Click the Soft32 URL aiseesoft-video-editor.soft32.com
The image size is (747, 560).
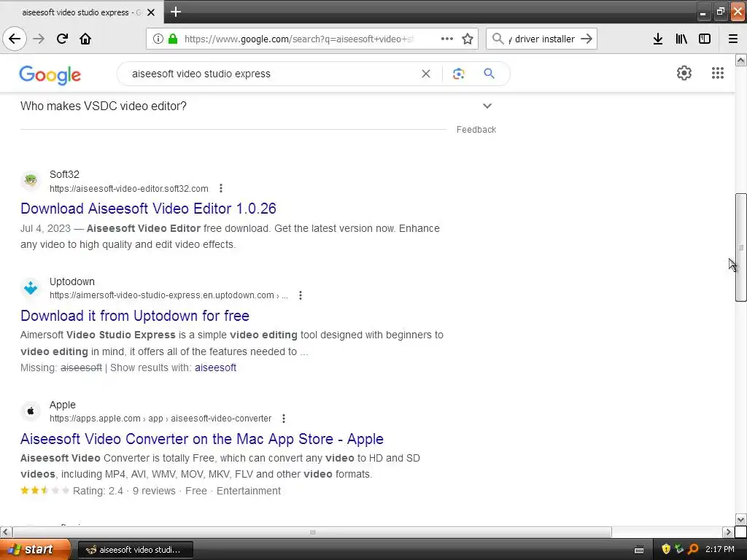(x=128, y=189)
